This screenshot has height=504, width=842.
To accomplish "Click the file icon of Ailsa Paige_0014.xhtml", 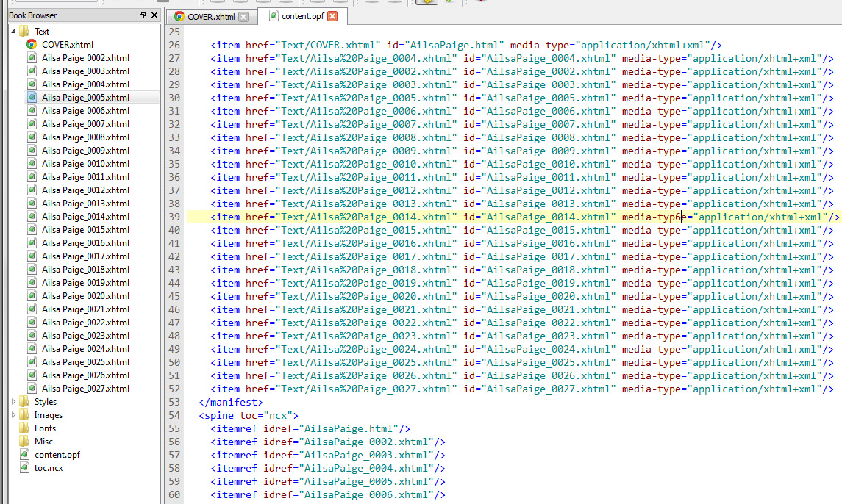I will pos(32,216).
